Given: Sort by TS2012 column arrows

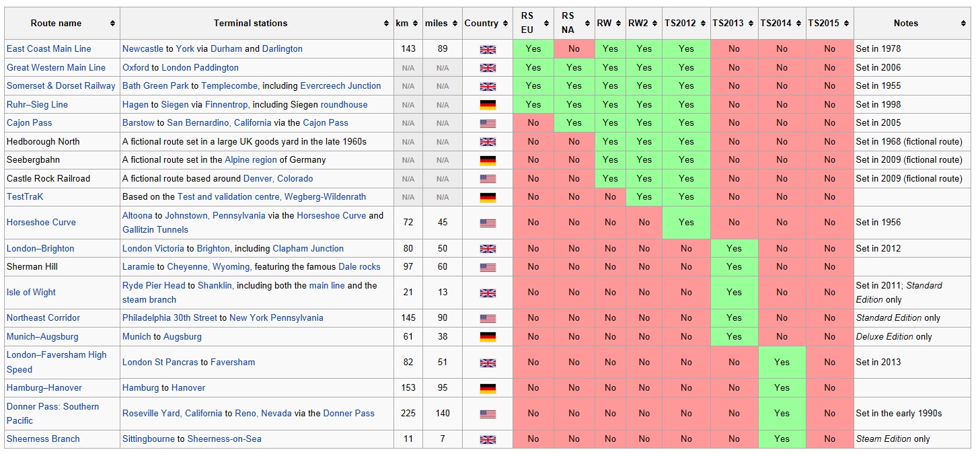Looking at the screenshot, I should coord(703,24).
